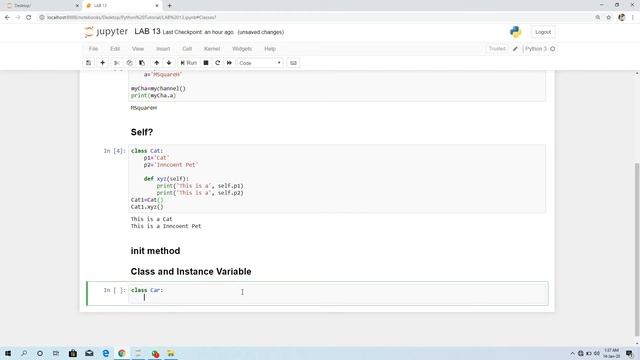This screenshot has width=640, height=360.
Task: Open Mail app on taskbar
Action: coord(89,353)
